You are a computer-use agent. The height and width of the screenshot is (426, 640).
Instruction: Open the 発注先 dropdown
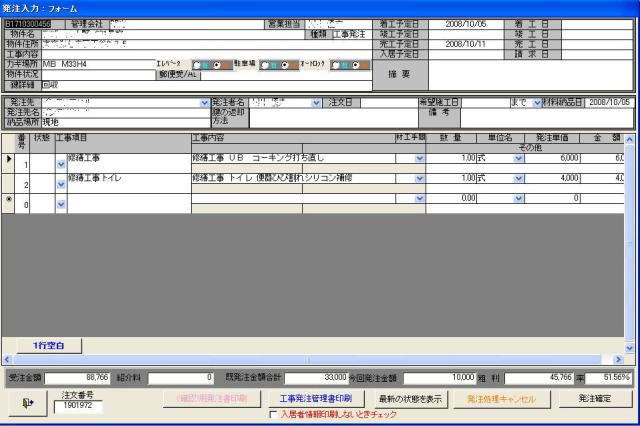click(x=204, y=102)
